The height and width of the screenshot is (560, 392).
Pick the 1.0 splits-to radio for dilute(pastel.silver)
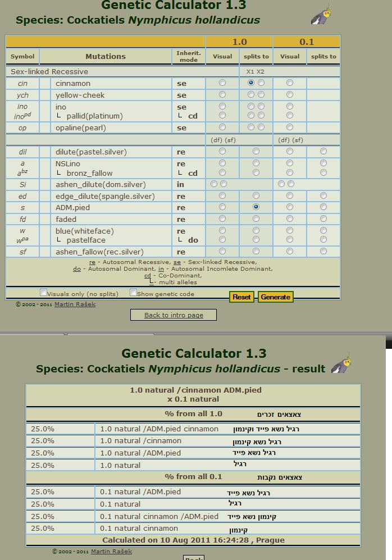point(256,152)
